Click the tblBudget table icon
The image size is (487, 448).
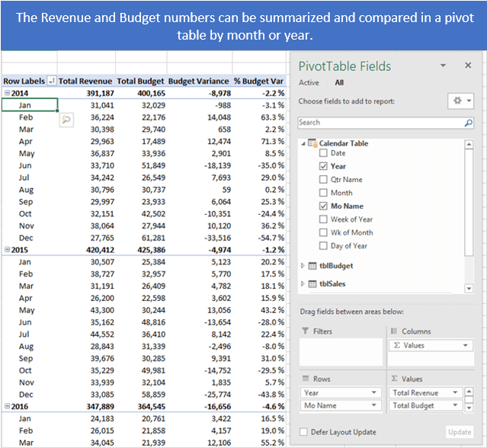click(312, 265)
